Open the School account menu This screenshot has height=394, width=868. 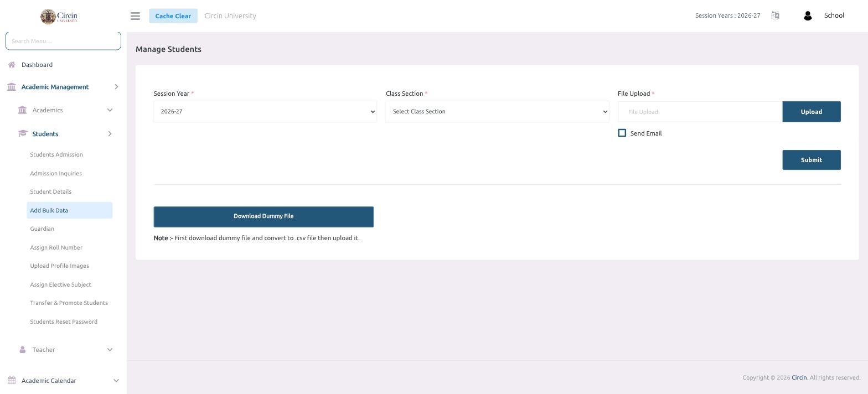point(834,15)
